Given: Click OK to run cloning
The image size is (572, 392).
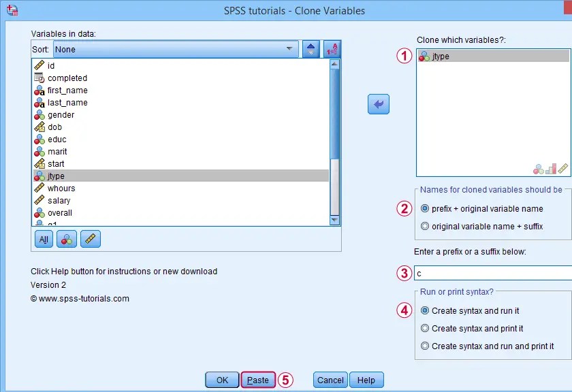Looking at the screenshot, I should 221,380.
